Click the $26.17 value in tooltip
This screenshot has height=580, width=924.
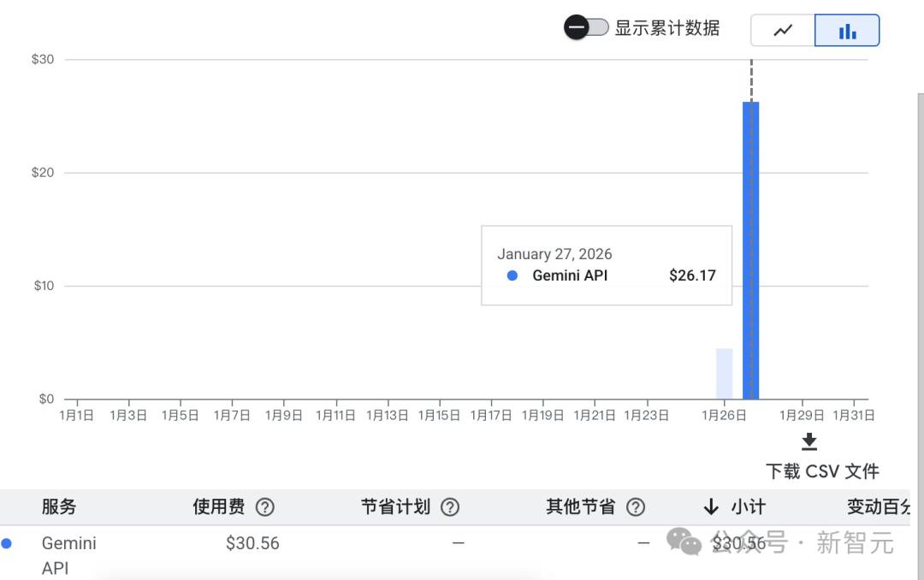(692, 275)
